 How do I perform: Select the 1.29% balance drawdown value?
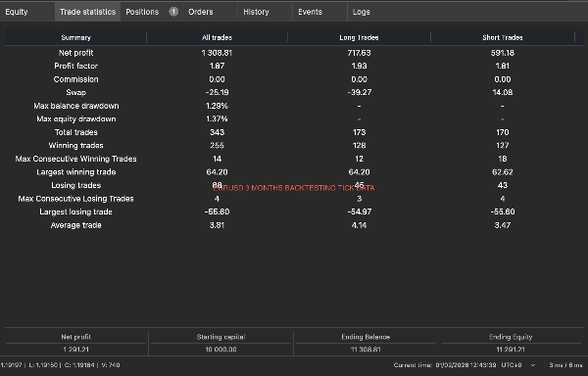click(217, 106)
